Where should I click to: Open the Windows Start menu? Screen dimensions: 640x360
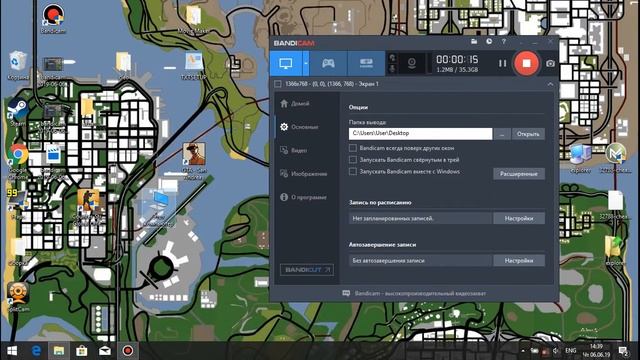tap(12, 351)
